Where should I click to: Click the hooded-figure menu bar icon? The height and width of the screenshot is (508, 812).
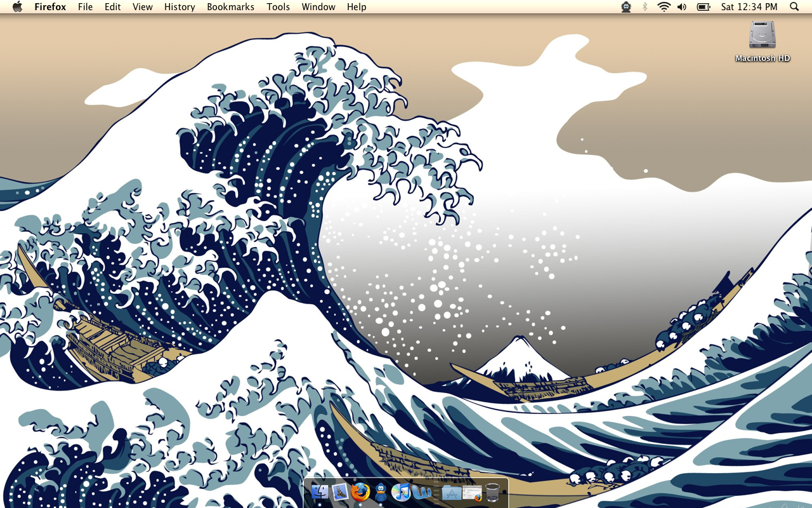(626, 7)
